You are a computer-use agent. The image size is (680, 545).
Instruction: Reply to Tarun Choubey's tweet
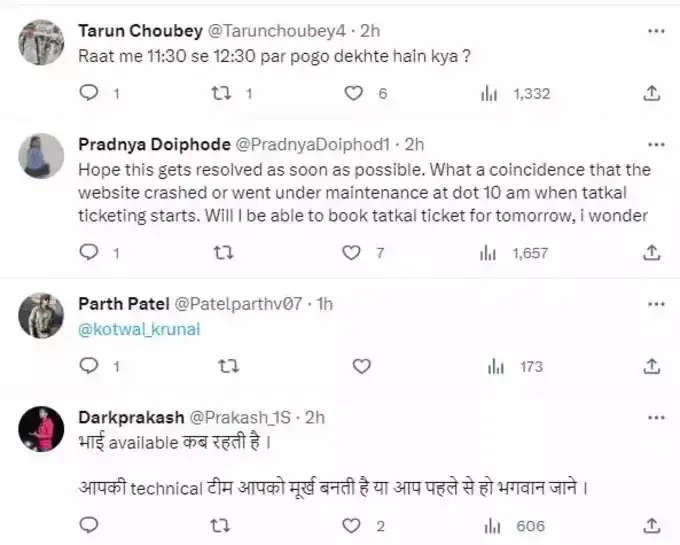(89, 93)
